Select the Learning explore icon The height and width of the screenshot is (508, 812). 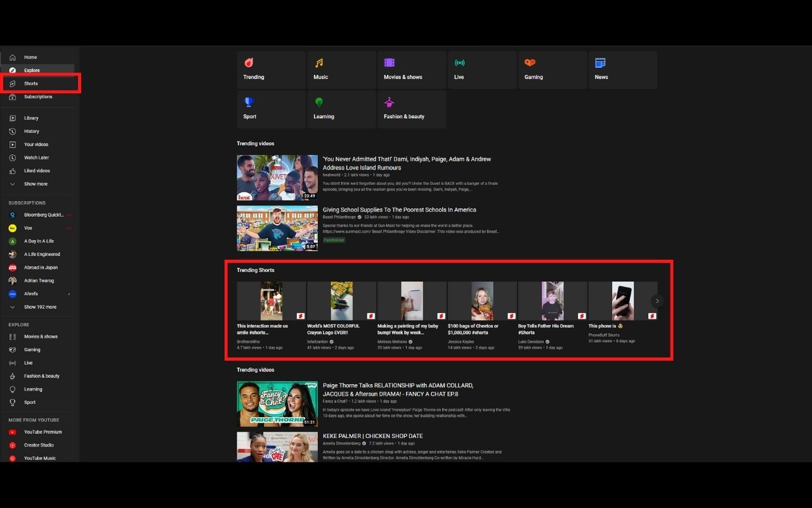tap(320, 102)
